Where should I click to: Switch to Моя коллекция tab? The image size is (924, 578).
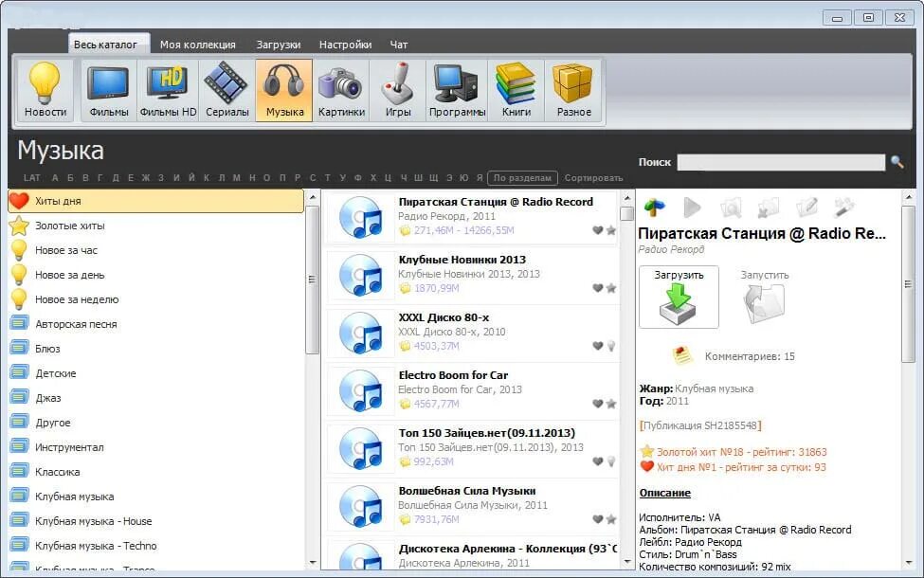coord(198,45)
